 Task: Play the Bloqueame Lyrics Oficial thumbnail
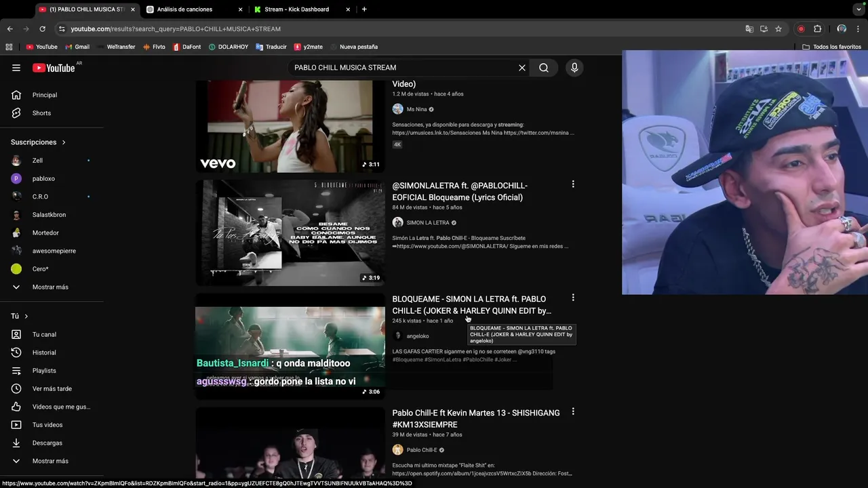pos(290,232)
